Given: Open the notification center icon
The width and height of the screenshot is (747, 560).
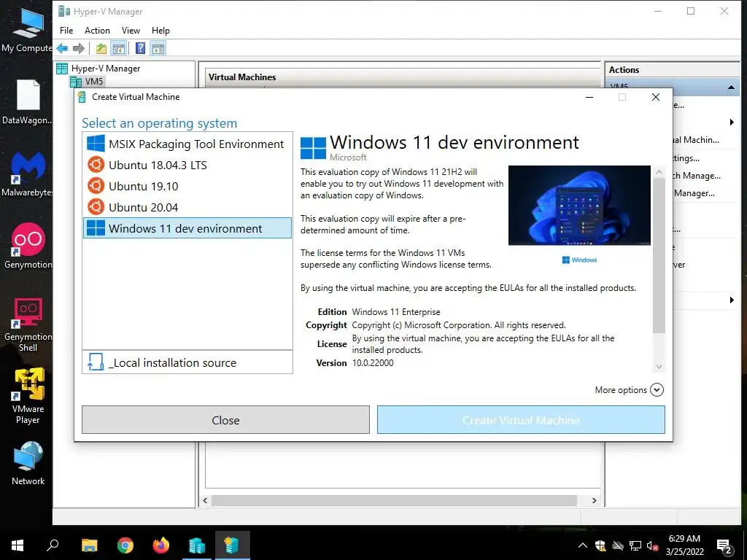Looking at the screenshot, I should click(x=724, y=547).
